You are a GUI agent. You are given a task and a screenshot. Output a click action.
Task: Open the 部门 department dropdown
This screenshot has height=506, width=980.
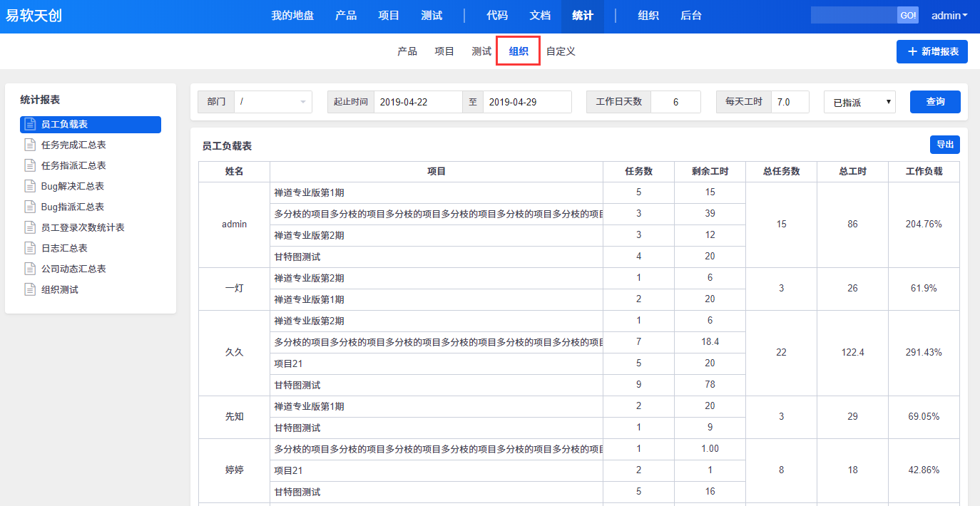tap(273, 102)
